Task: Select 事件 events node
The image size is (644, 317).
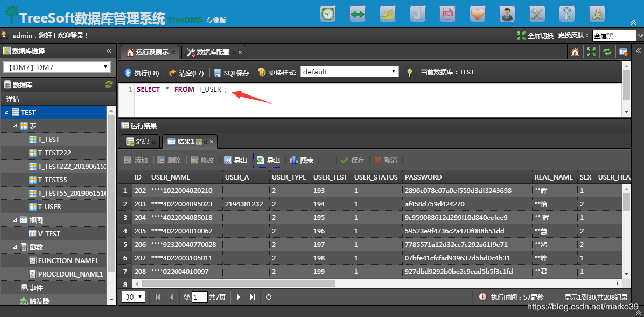Action: (36, 287)
